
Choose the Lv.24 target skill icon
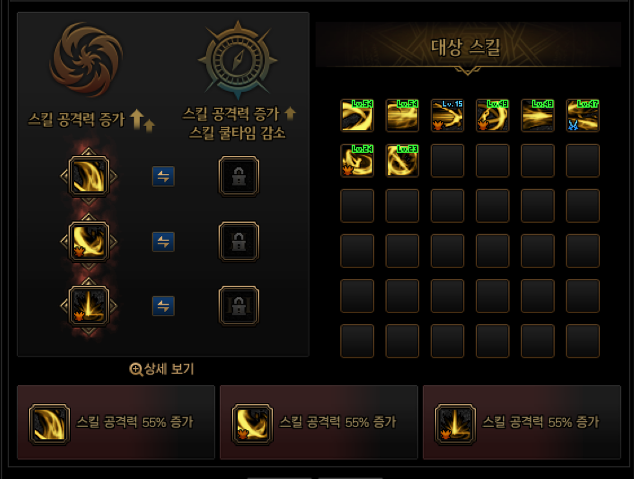357,161
